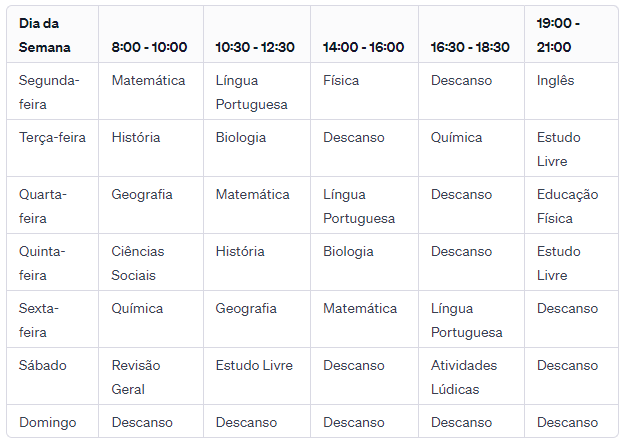Select Atividades Lúdicas cell on Sábado
Viewport: 623px width, 442px height.
point(464,377)
